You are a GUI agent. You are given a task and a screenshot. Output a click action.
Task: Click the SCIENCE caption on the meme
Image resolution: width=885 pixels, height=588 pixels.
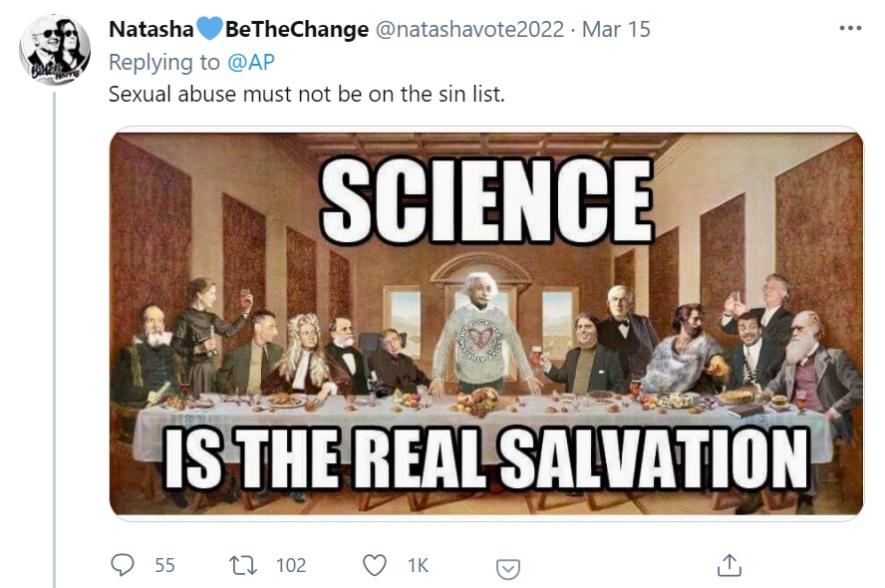point(487,200)
